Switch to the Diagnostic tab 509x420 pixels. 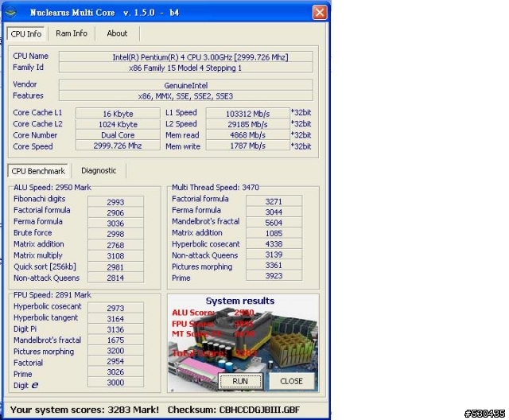[x=99, y=171]
